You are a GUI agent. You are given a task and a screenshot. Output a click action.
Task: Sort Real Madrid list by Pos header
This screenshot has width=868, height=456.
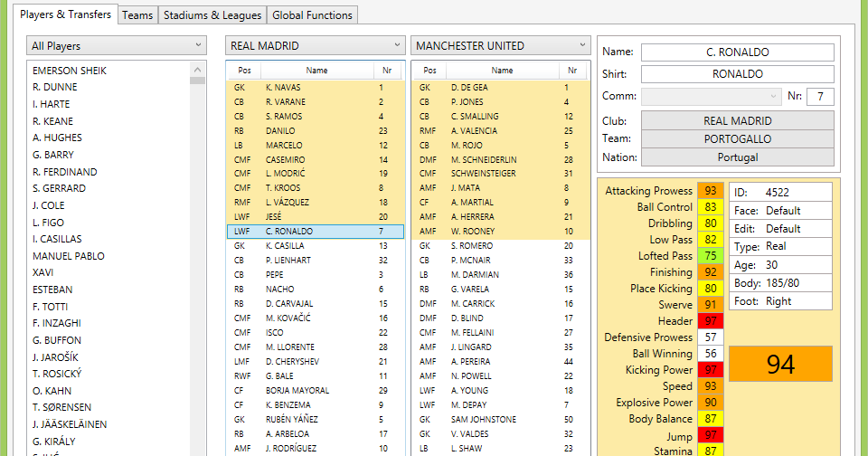pos(244,71)
